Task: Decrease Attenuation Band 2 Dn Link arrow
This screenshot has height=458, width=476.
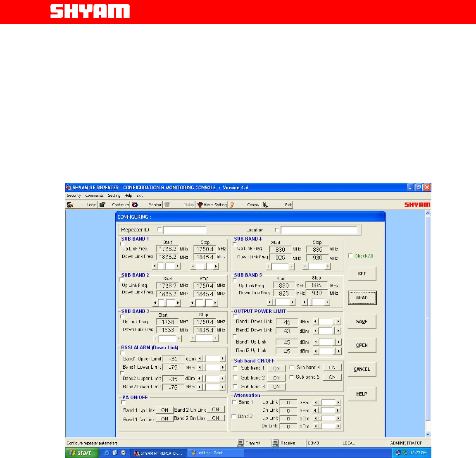Action: 316,426
